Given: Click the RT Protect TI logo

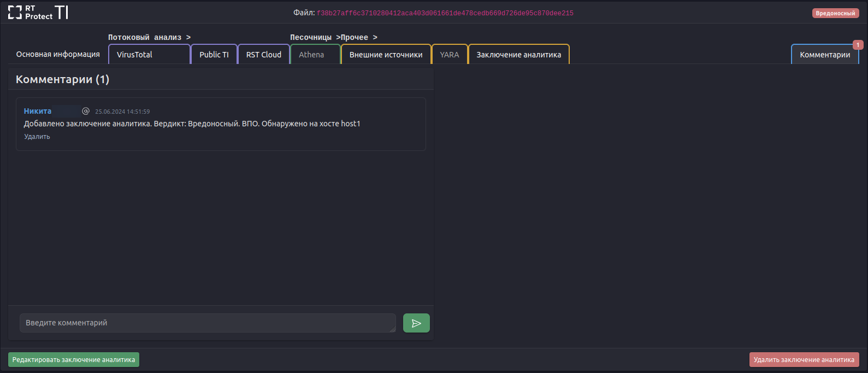Looking at the screenshot, I should (38, 12).
